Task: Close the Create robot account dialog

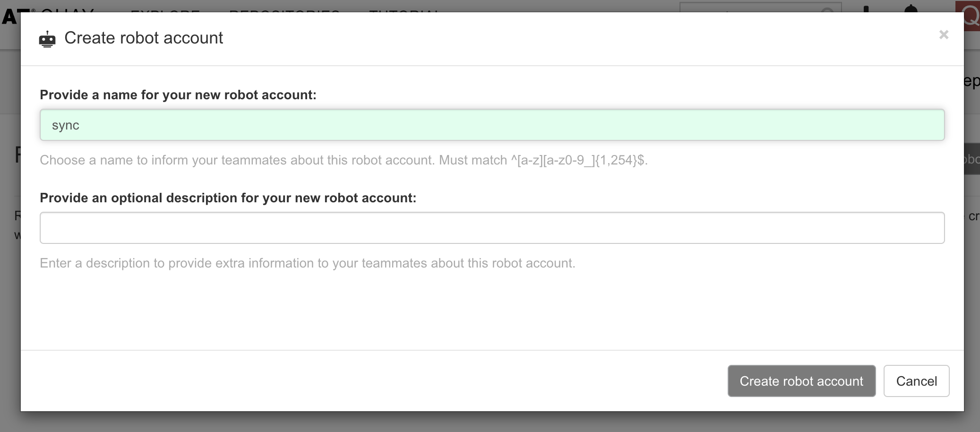Action: coord(943,35)
